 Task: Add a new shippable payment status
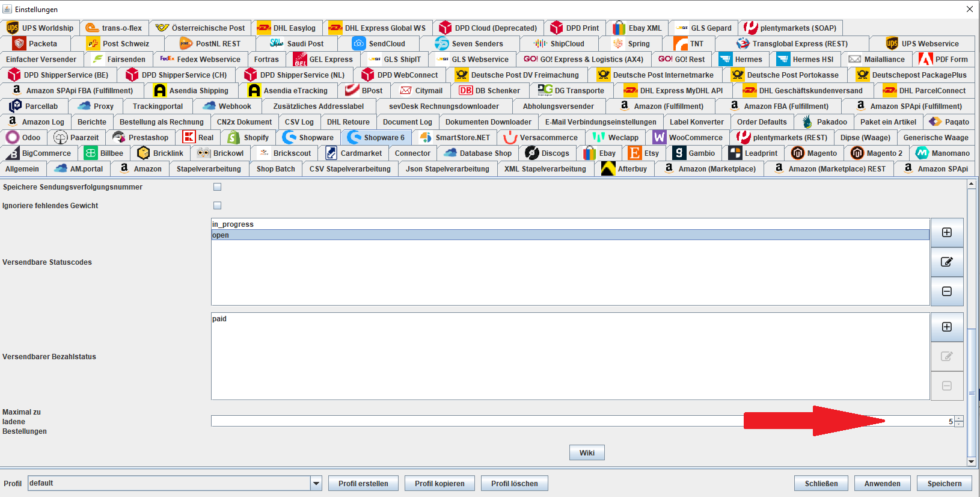(x=947, y=327)
